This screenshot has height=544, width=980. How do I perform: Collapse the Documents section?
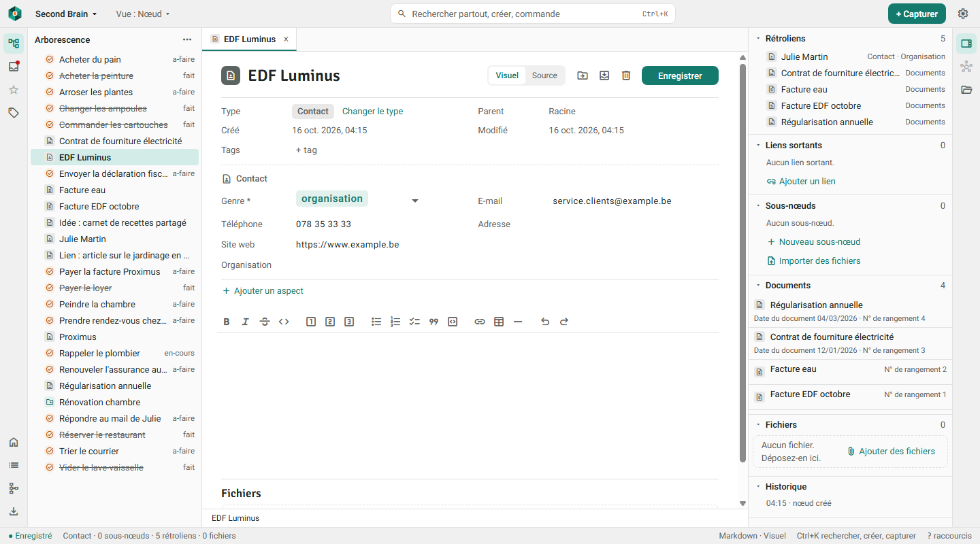tap(758, 286)
